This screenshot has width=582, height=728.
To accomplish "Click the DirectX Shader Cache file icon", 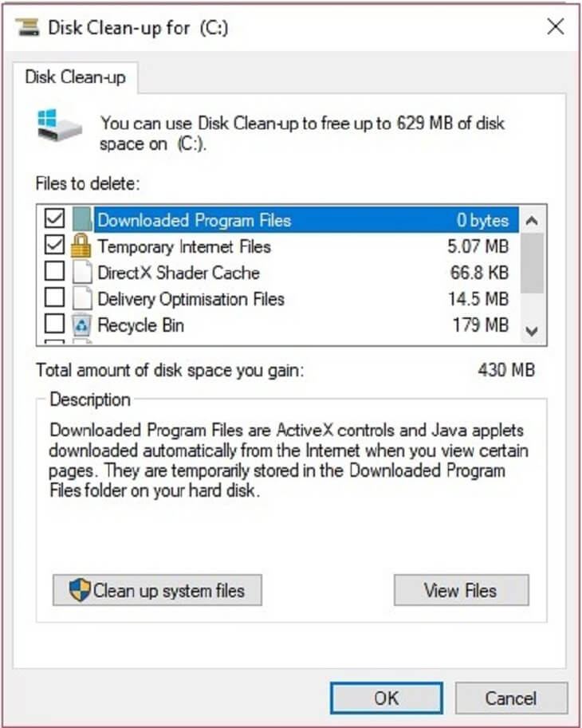I will pyautogui.click(x=81, y=273).
